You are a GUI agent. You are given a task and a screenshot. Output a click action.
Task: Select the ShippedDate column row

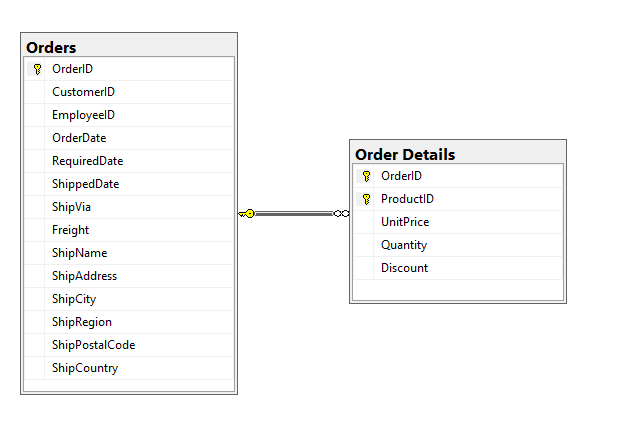click(x=129, y=184)
